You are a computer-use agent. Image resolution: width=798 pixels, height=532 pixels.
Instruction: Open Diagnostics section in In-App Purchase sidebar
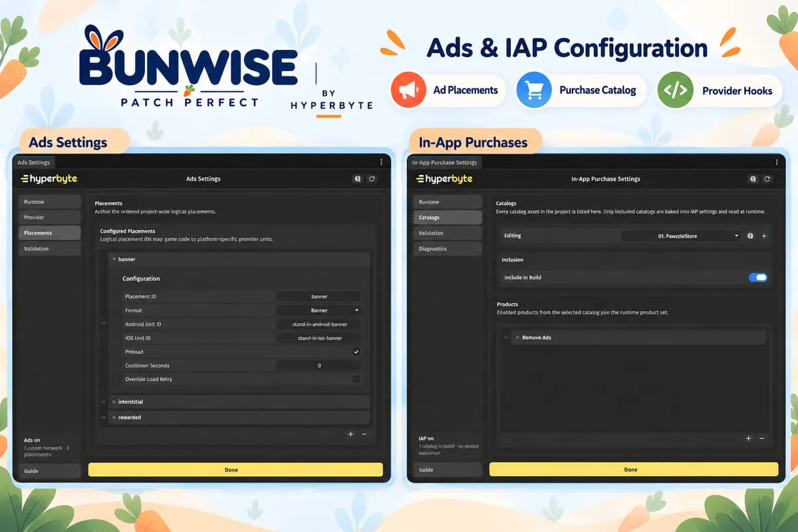pyautogui.click(x=448, y=249)
